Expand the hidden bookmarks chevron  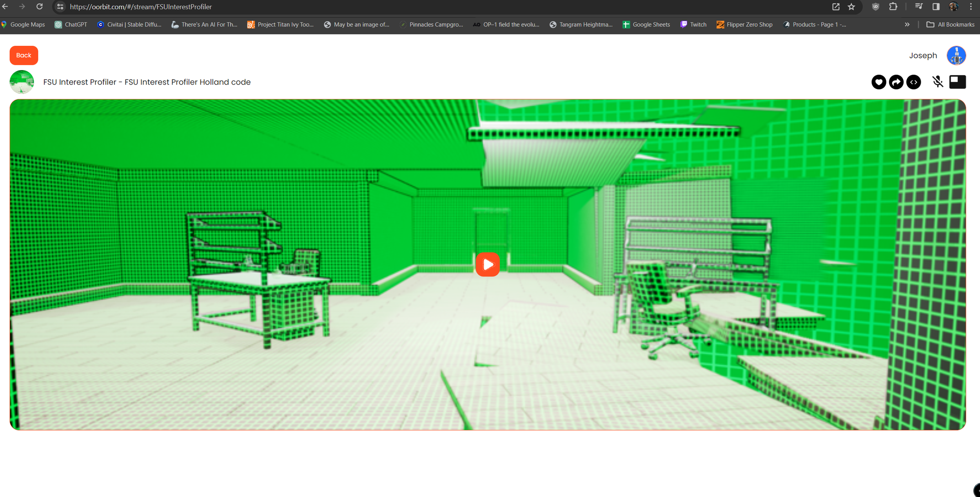tap(907, 24)
